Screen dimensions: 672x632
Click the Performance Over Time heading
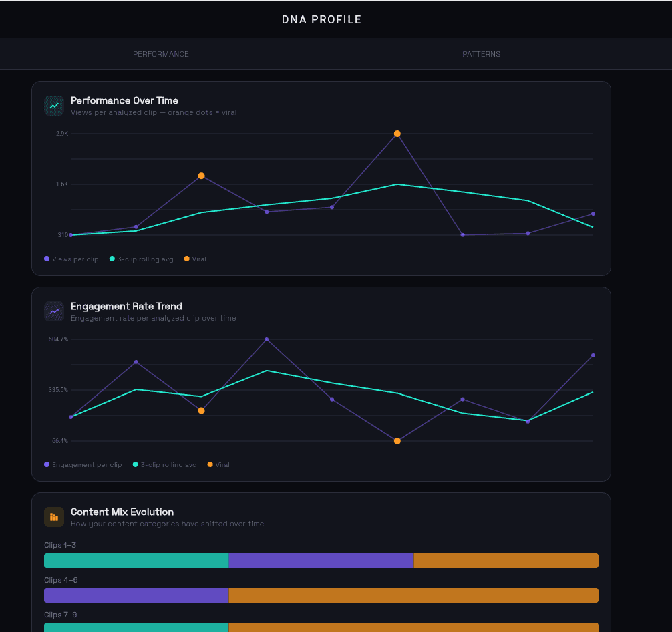pyautogui.click(x=124, y=100)
